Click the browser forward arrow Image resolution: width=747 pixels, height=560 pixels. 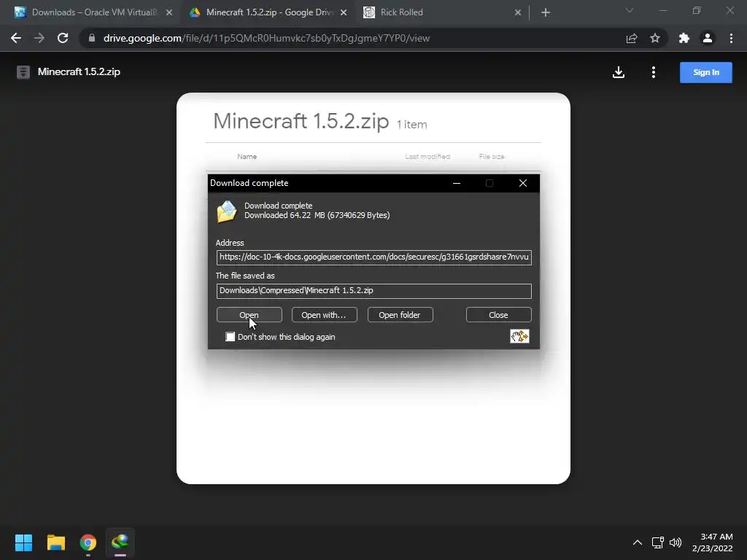39,38
